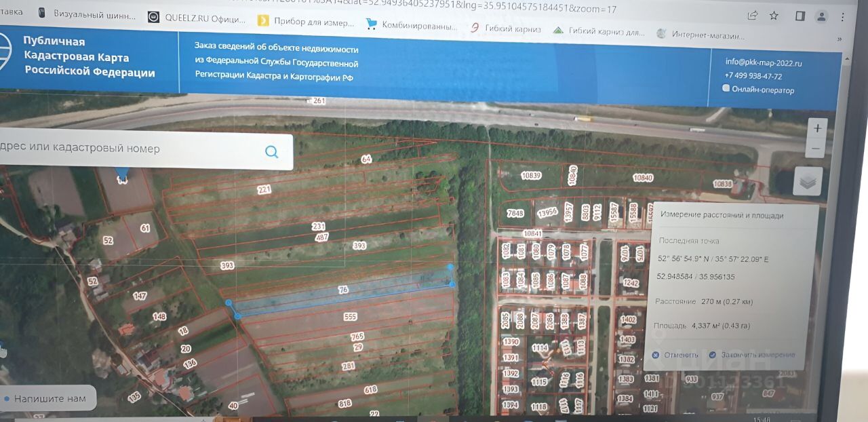Show hidden bookmarks with the » chevron
Viewport: 868px width, 422px height.
coord(840,39)
